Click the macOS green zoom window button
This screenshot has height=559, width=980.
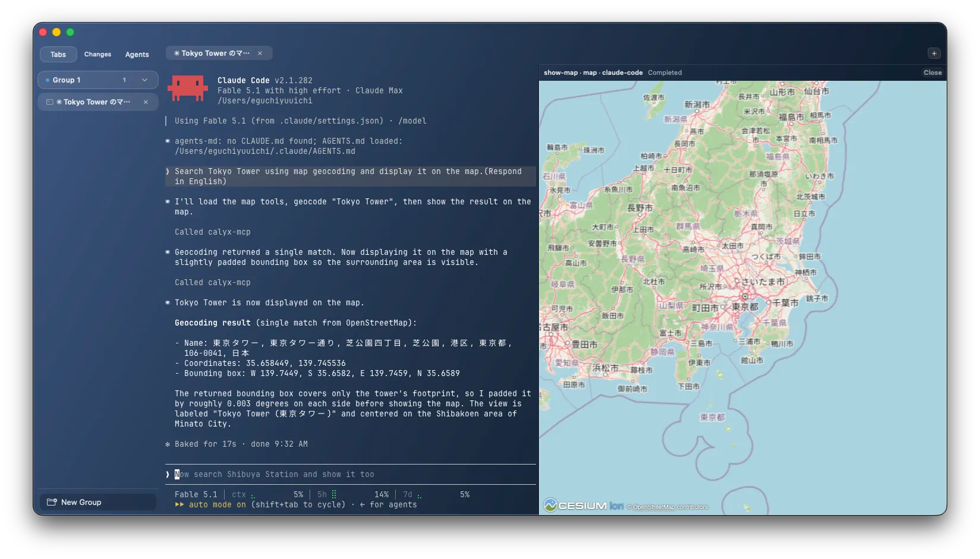coord(70,32)
